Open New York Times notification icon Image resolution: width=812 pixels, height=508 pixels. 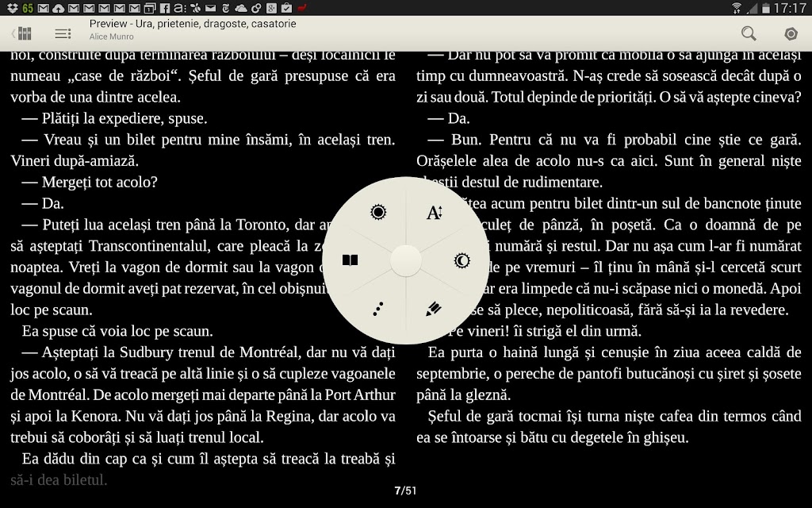tap(225, 8)
